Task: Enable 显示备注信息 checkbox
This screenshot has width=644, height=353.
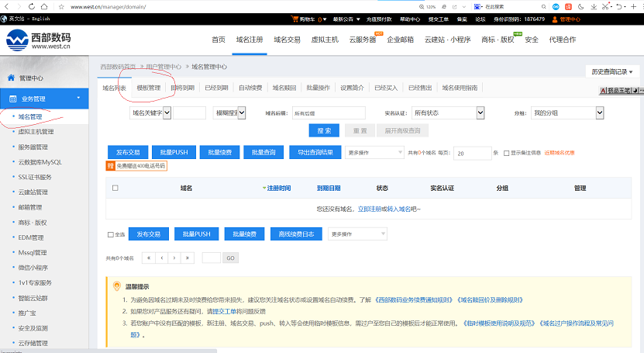Action: point(506,153)
